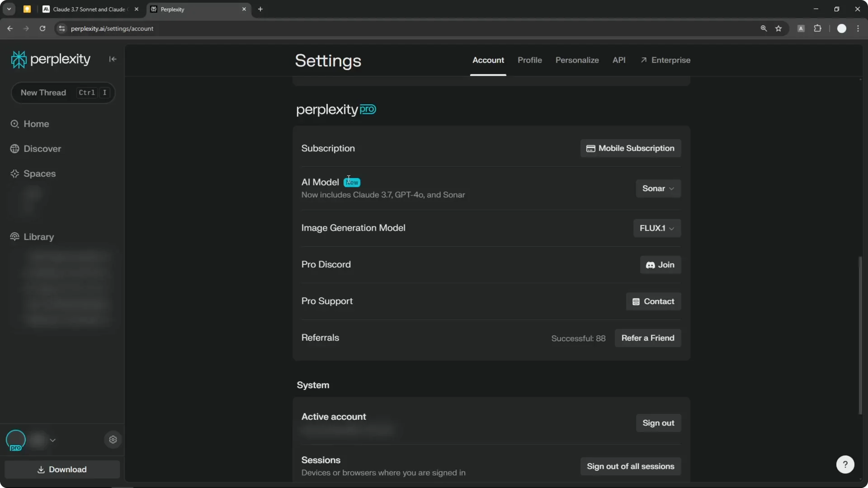Open the Library section
The image size is (868, 488).
coord(38,237)
